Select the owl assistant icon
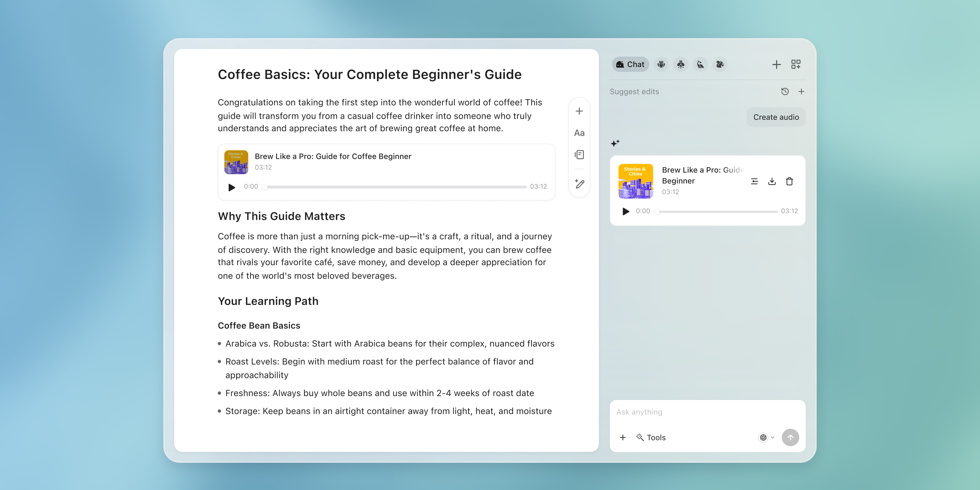980x490 pixels. tap(661, 64)
